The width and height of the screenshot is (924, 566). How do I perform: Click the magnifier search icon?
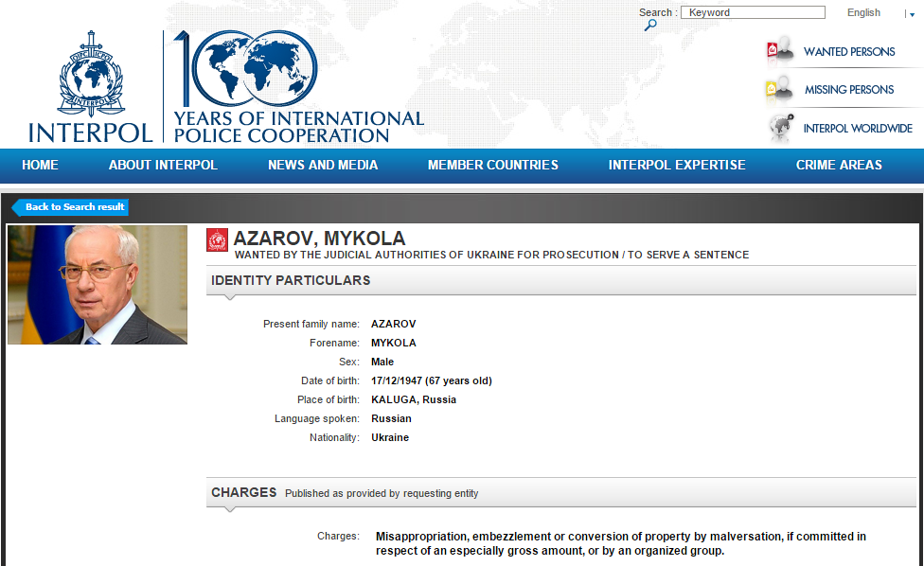point(650,26)
